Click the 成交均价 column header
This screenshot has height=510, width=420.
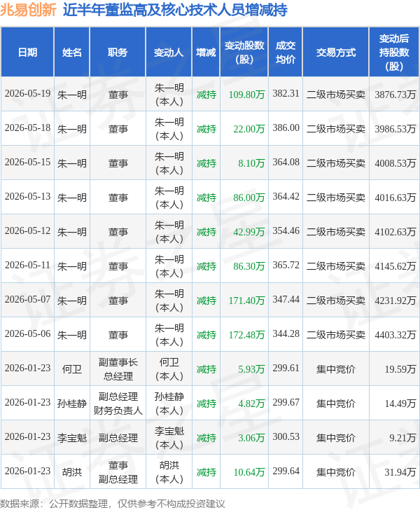coord(286,53)
